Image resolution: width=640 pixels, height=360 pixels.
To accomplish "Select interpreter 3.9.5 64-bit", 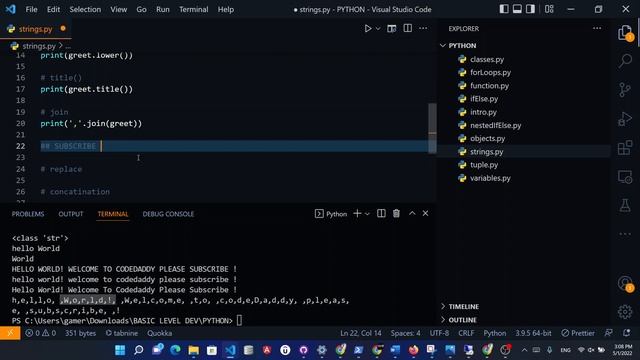I will point(533,333).
